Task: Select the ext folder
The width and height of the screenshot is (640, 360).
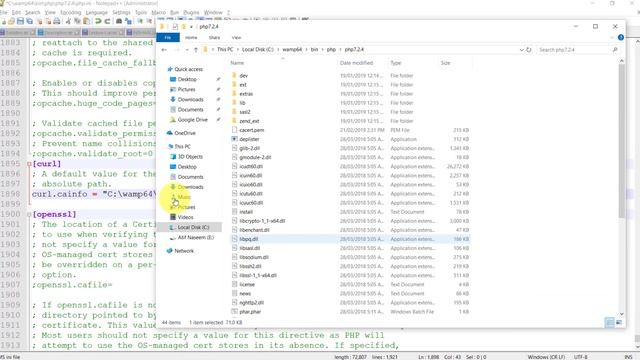Action: (x=243, y=85)
